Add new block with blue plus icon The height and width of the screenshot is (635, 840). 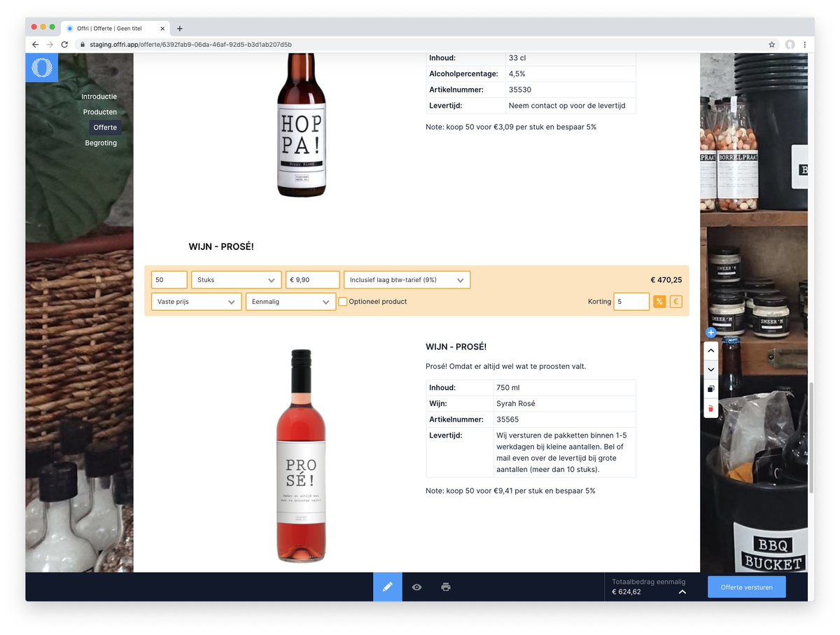click(x=710, y=333)
